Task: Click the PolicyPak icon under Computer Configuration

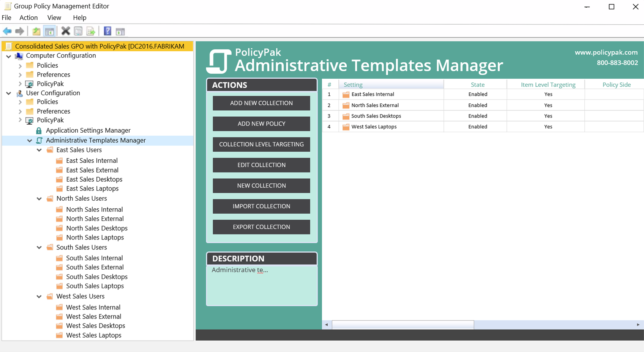Action: click(29, 84)
